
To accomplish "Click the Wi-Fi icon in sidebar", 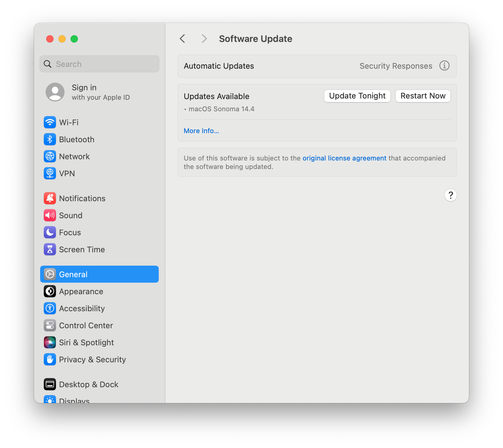I will pos(50,122).
